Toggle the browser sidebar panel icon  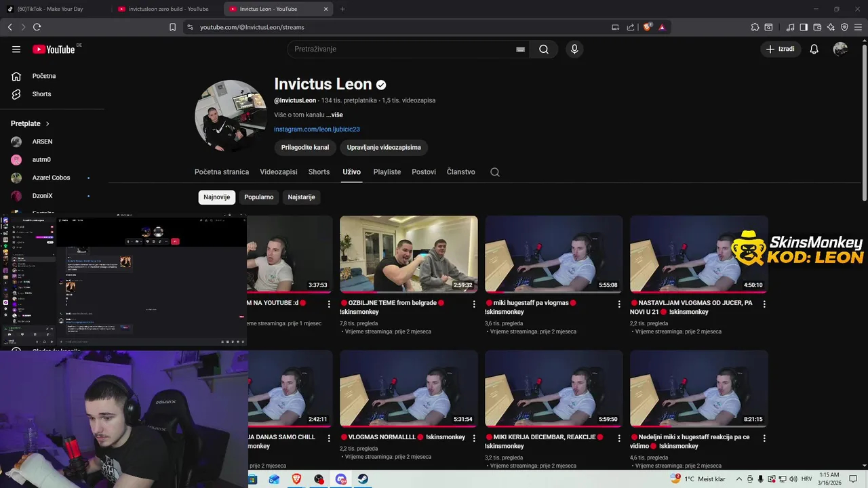point(804,27)
